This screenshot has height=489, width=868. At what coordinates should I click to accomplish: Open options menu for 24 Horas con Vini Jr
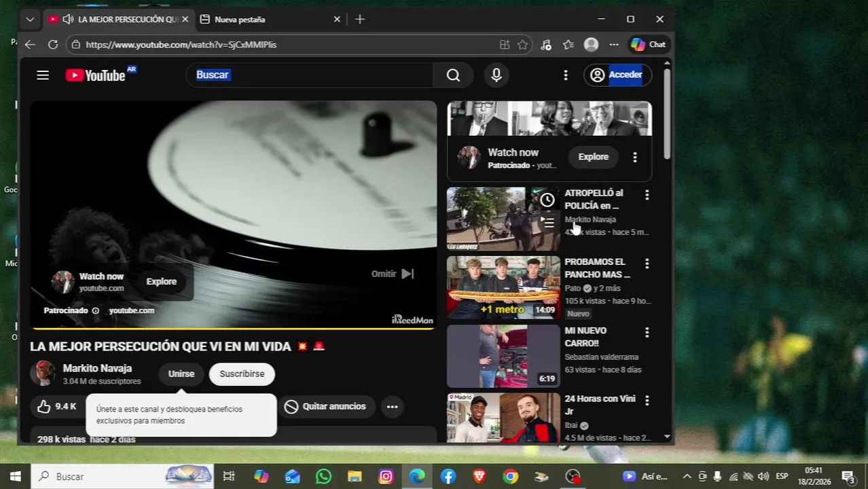click(647, 401)
